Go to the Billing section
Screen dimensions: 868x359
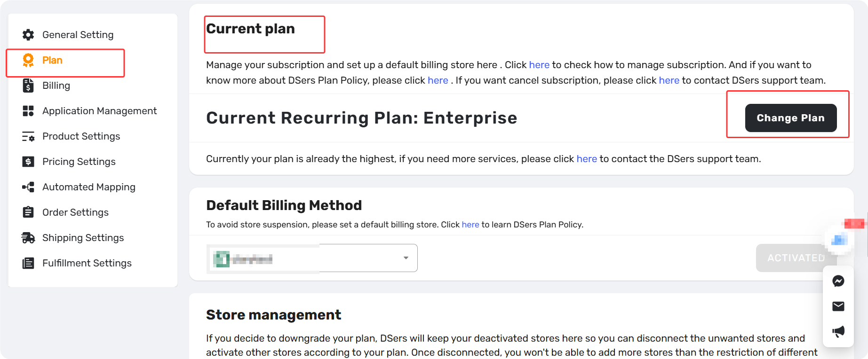coord(56,86)
